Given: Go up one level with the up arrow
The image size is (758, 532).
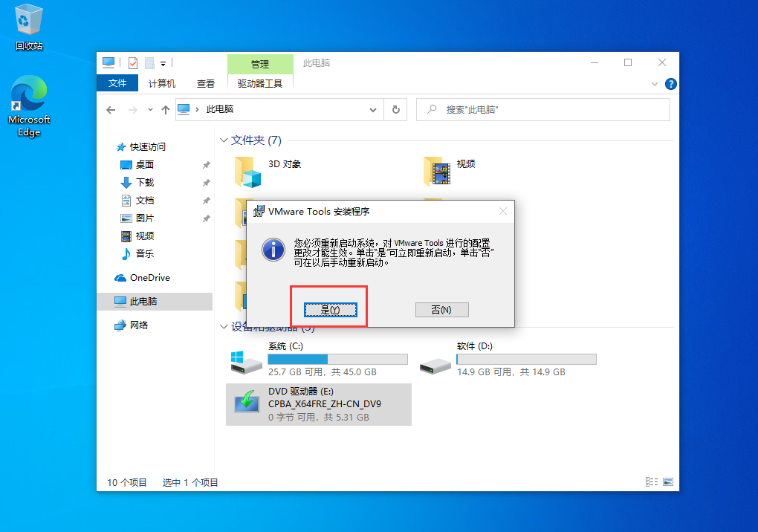Looking at the screenshot, I should 165,110.
